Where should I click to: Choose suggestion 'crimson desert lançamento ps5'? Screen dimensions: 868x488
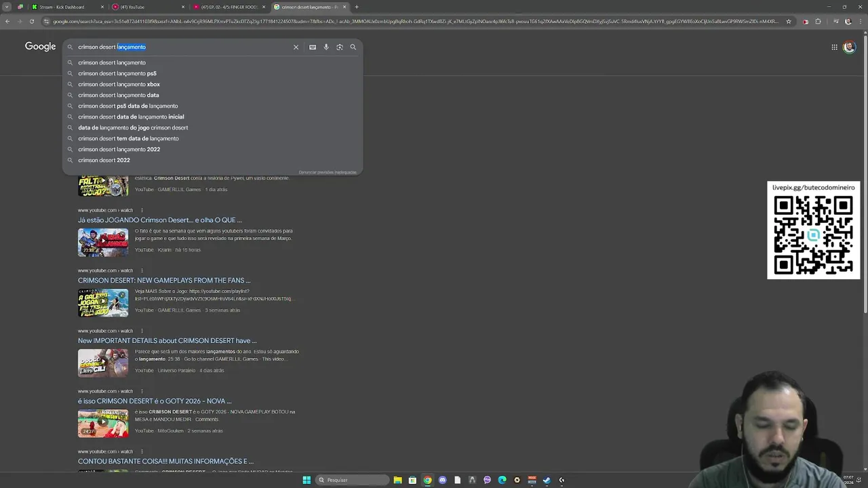pos(117,73)
